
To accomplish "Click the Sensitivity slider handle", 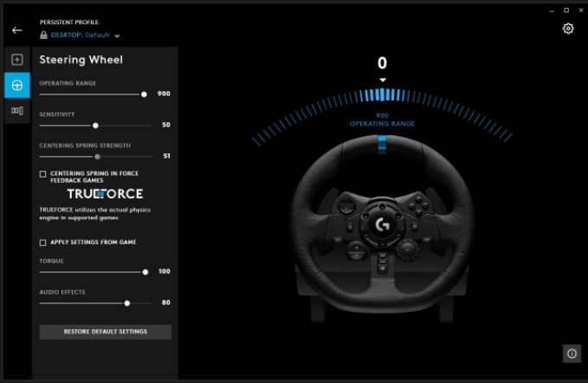I will (x=95, y=126).
